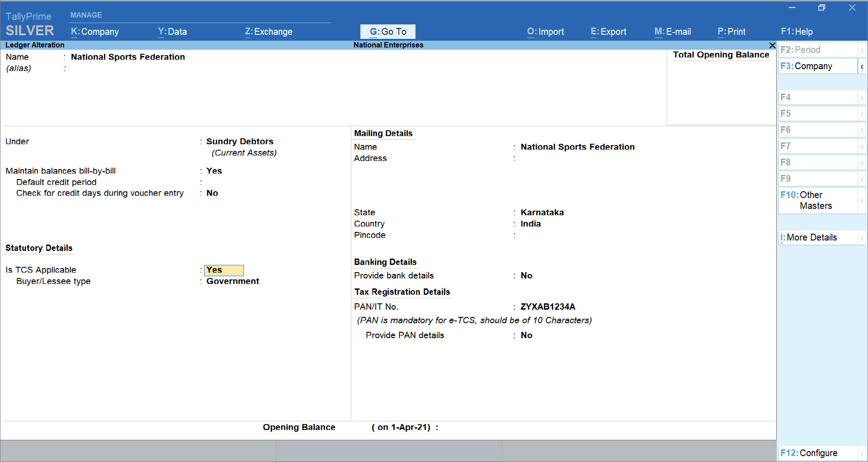Toggle Maintain balances bill-by-bill value

coord(214,171)
